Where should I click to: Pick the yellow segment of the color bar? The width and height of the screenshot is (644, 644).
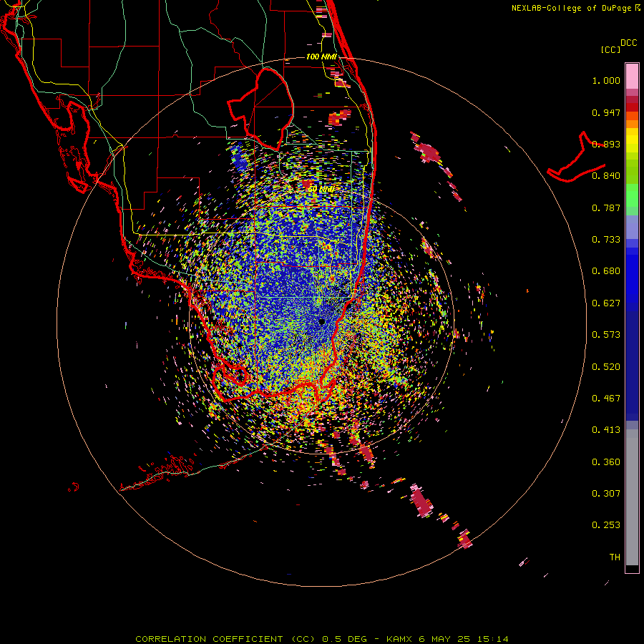point(632,140)
